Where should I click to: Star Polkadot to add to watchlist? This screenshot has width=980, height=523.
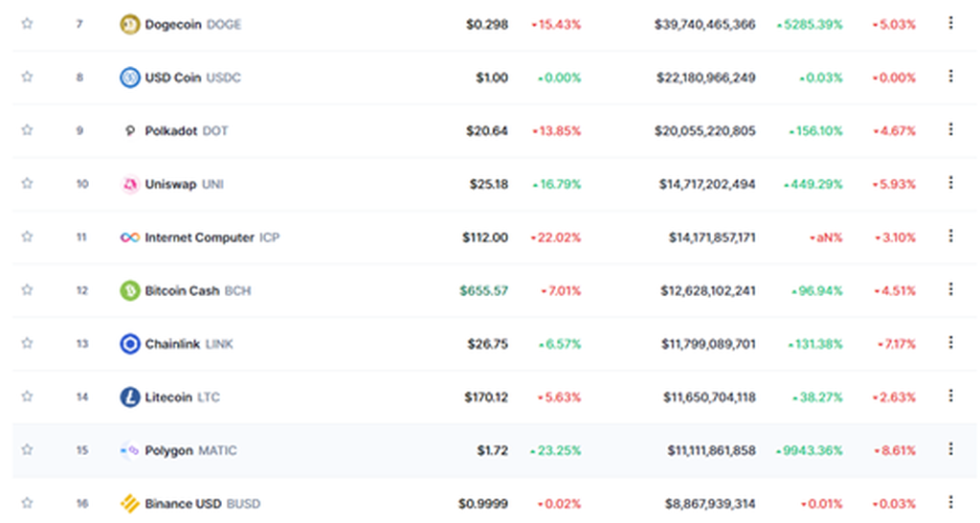coord(27,130)
